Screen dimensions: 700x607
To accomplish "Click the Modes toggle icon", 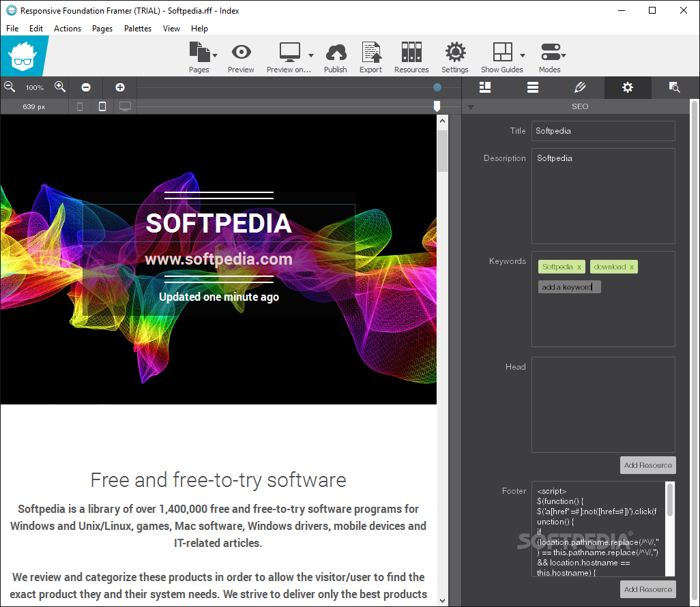I will [551, 52].
